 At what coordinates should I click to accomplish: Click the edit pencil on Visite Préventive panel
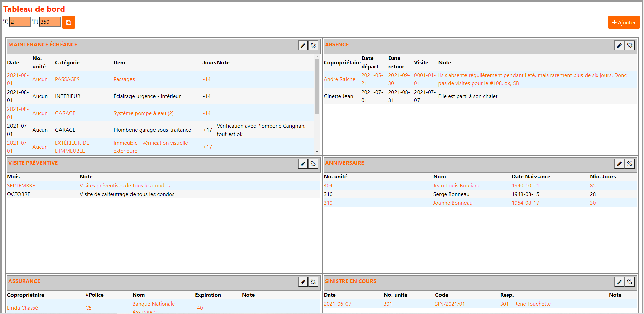[x=303, y=164]
